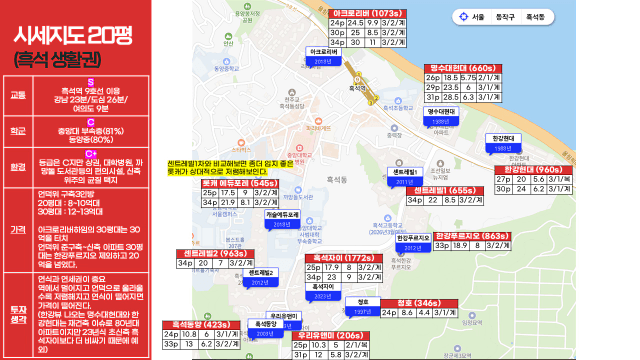This screenshot has height=360, width=640.
Task: Click the 흑석동양 map marker
Action: [266, 329]
